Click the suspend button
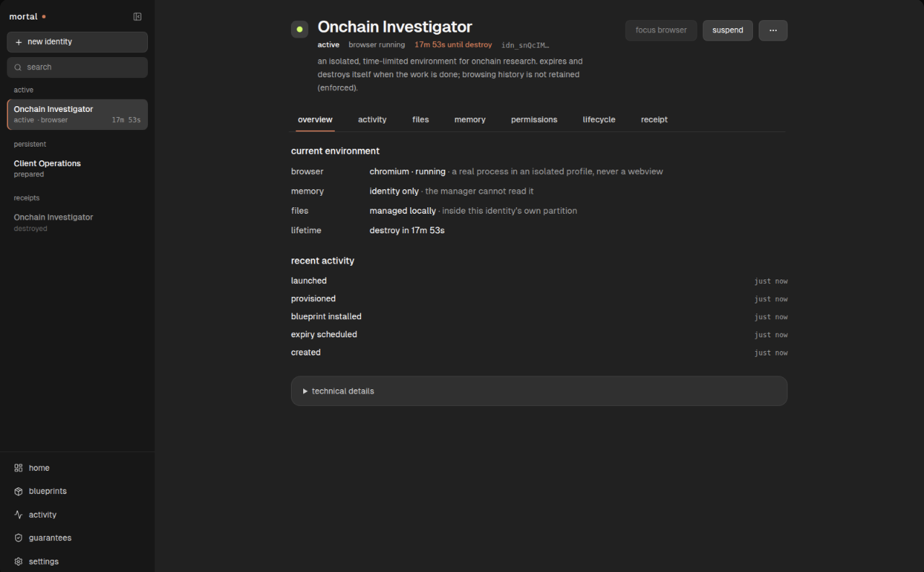Screen dimensions: 924x572 pyautogui.click(x=728, y=30)
